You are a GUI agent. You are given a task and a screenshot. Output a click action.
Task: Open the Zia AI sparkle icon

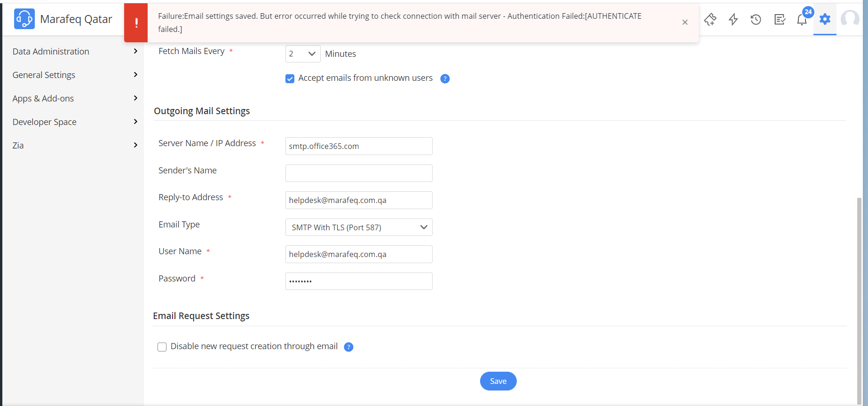(710, 19)
